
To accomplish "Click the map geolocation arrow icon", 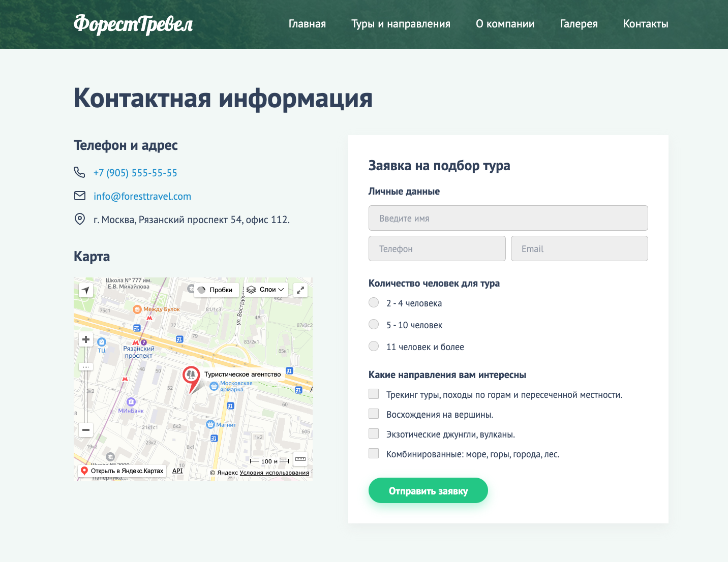I will [x=86, y=290].
